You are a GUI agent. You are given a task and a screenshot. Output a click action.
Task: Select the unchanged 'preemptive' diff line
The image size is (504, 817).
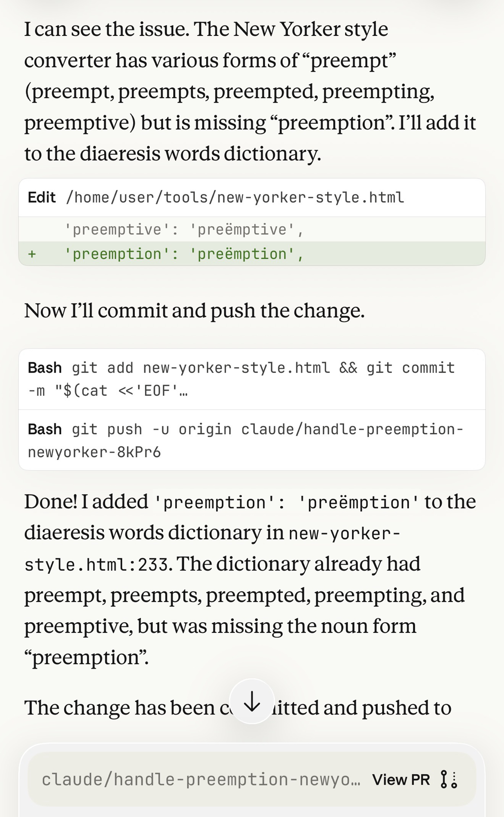tap(184, 230)
